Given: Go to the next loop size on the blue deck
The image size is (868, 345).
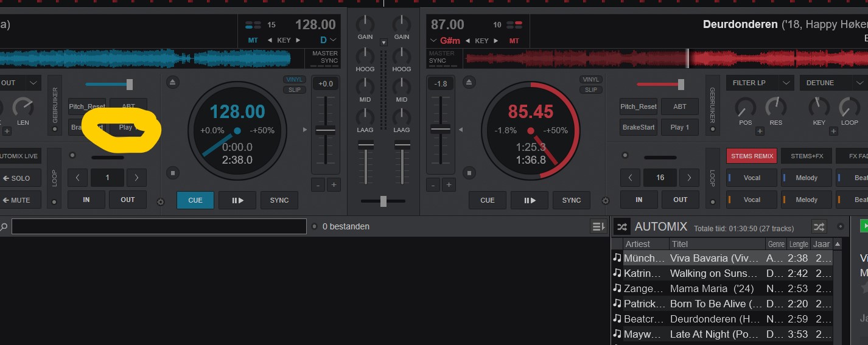Looking at the screenshot, I should 136,178.
